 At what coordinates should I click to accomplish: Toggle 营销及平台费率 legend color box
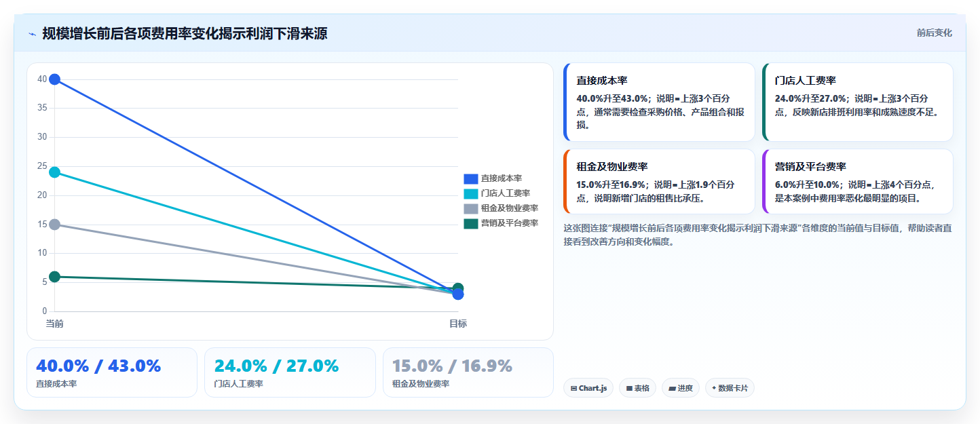click(471, 223)
